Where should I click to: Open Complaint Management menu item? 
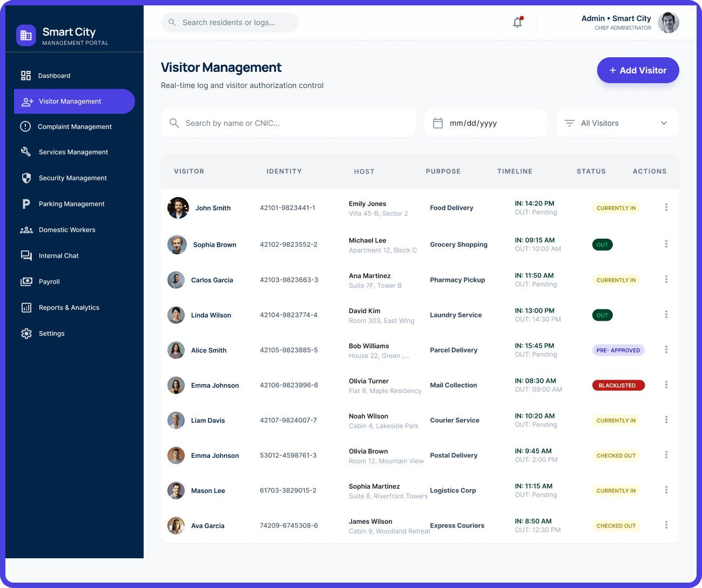(75, 126)
